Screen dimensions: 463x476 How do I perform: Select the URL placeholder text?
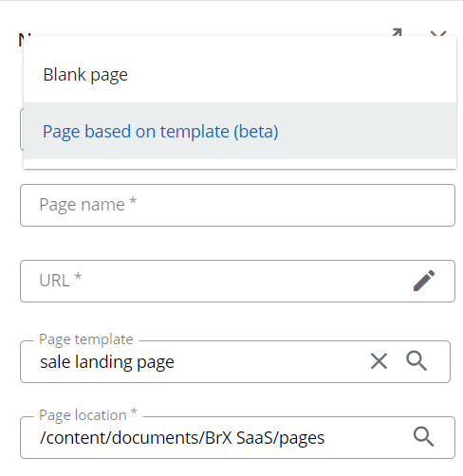(x=61, y=281)
